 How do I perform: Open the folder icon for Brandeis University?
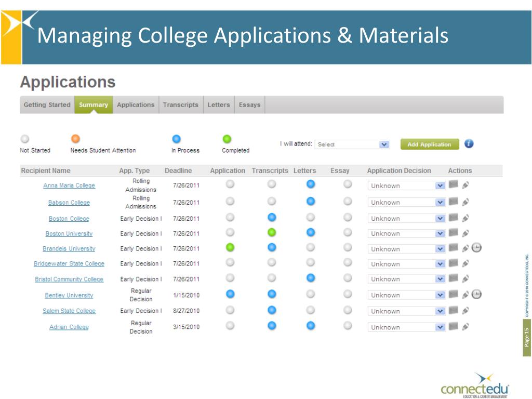click(x=453, y=247)
